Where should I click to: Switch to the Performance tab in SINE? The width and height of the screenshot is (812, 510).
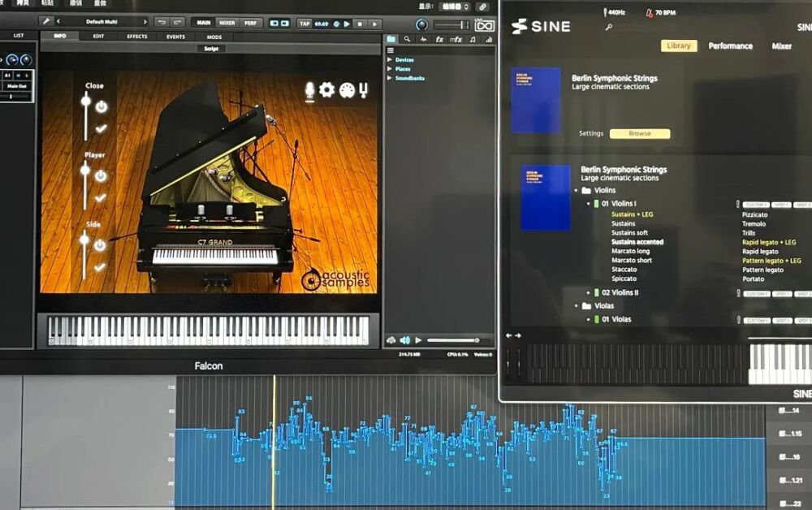[x=730, y=46]
